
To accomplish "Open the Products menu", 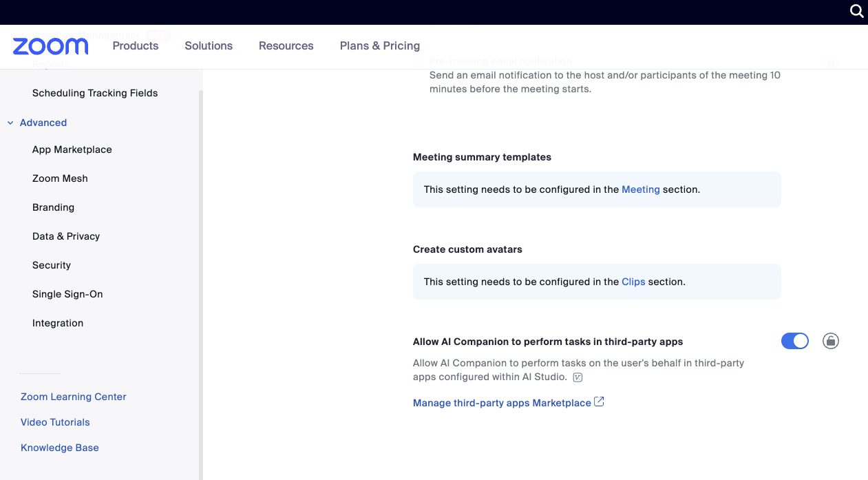I will pyautogui.click(x=135, y=45).
